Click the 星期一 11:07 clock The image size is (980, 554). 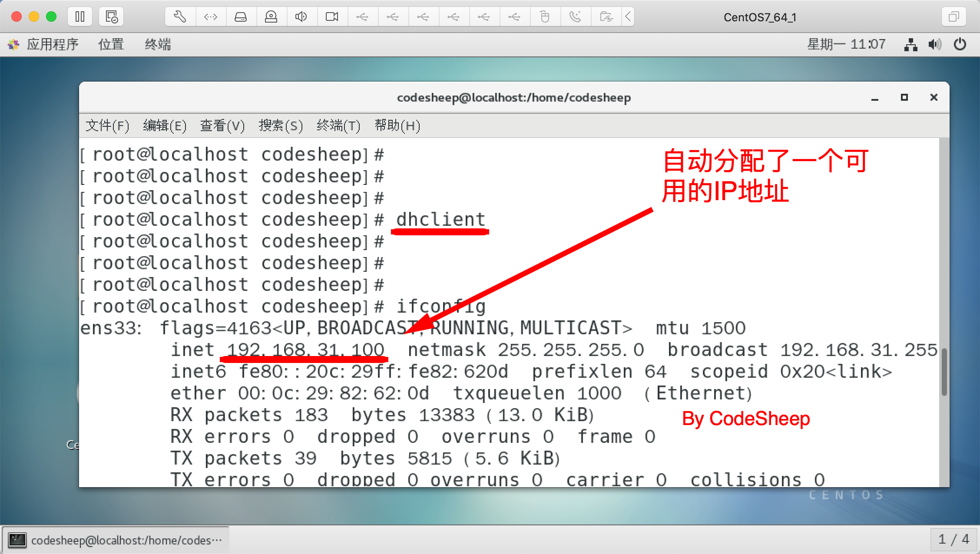coord(846,44)
